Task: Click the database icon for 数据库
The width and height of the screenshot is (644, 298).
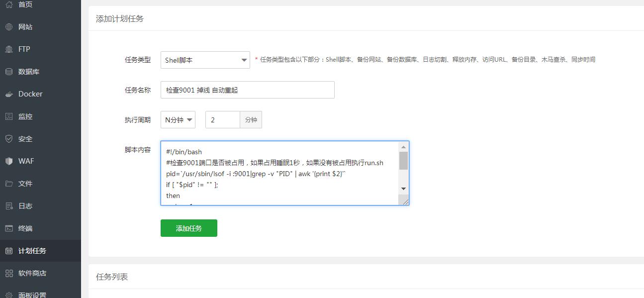Action: (9, 72)
